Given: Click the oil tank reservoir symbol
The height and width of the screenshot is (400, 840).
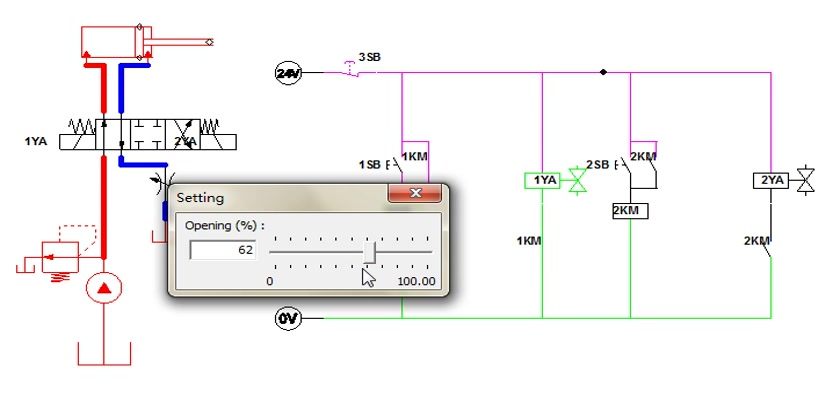Looking at the screenshot, I should 104,353.
